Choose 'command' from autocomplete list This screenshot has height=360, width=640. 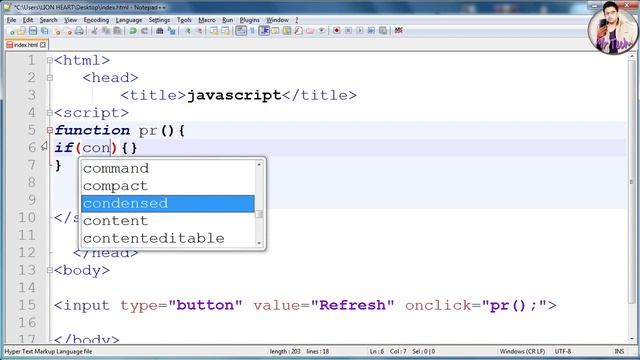(x=168, y=168)
